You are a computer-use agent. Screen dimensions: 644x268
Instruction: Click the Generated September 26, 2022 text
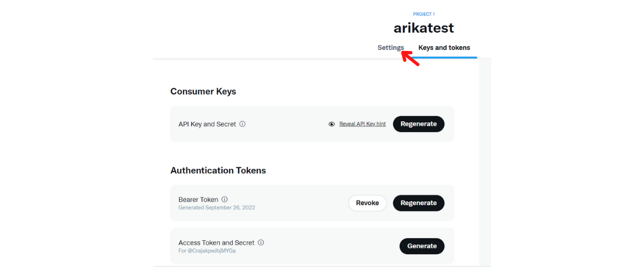point(217,207)
